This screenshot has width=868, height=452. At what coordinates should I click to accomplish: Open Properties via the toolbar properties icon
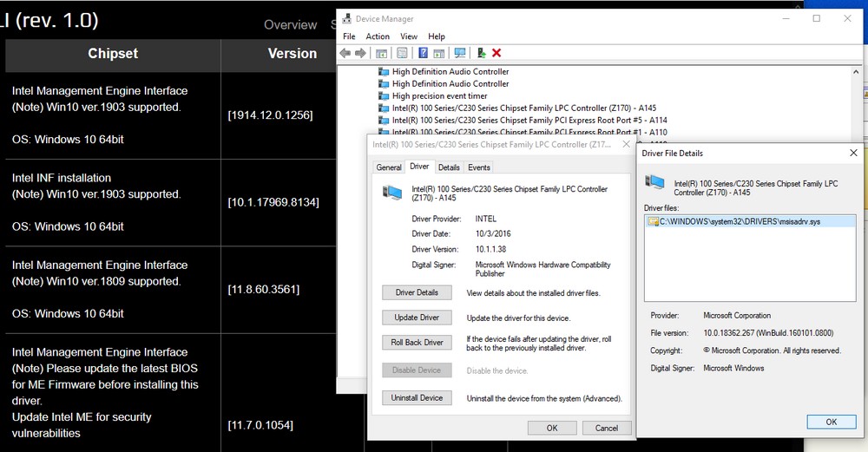(403, 53)
